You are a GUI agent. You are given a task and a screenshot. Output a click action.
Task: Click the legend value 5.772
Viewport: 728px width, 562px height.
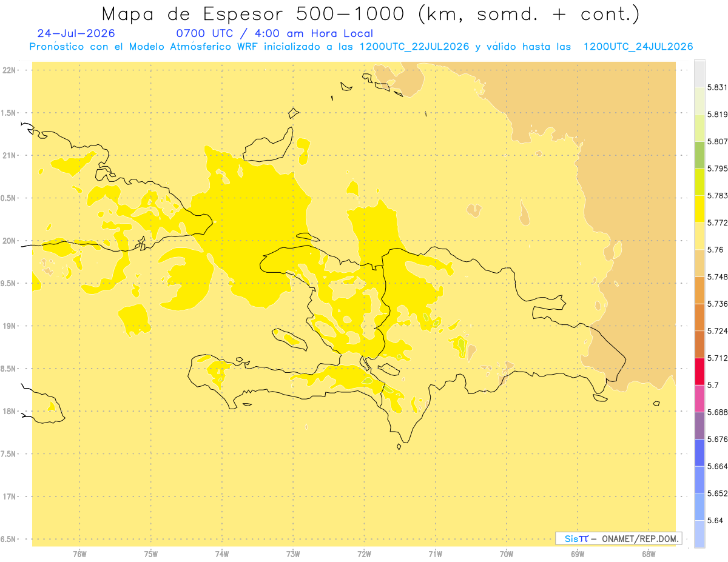[x=717, y=222]
